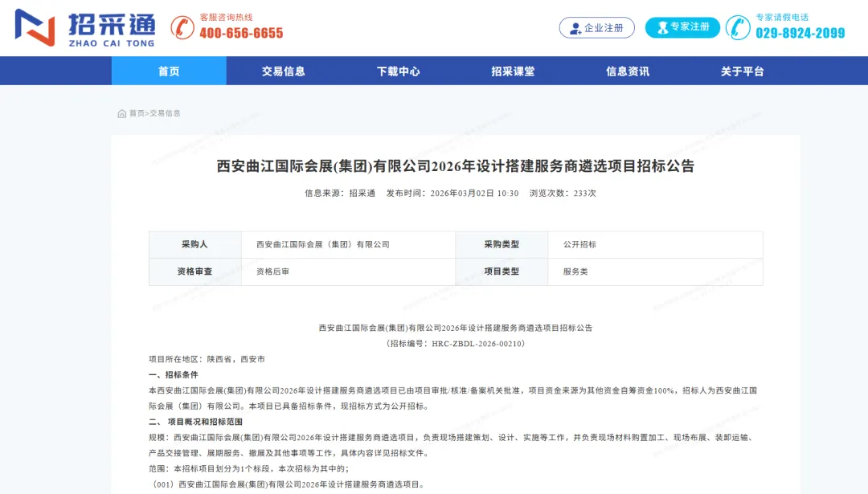Click the 客服咨询热线 label
868x494 pixels.
226,17
